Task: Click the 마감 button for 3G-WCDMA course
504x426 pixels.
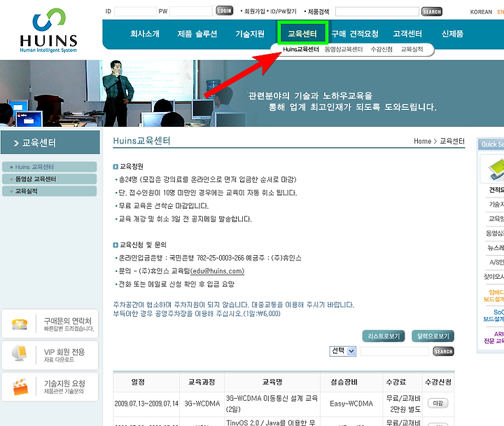Action: pyautogui.click(x=437, y=403)
